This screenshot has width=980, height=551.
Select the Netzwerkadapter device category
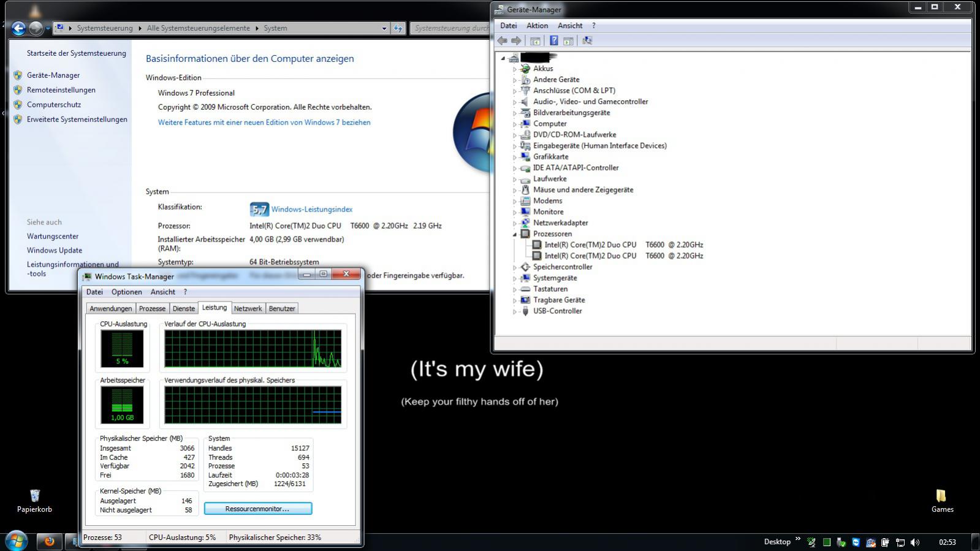coord(560,222)
